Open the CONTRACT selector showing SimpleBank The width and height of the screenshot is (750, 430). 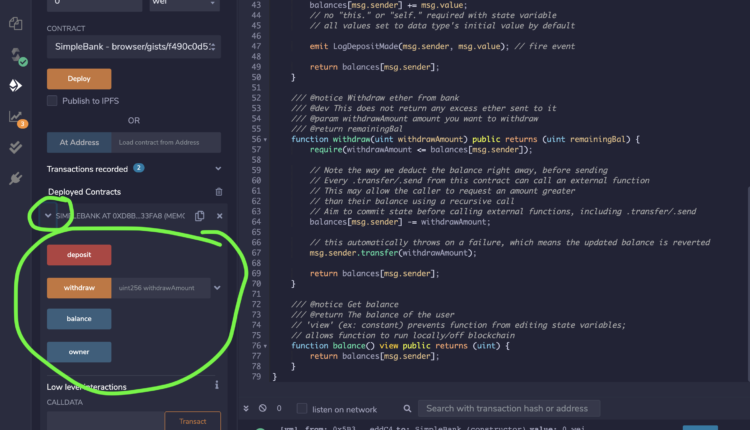tap(134, 48)
